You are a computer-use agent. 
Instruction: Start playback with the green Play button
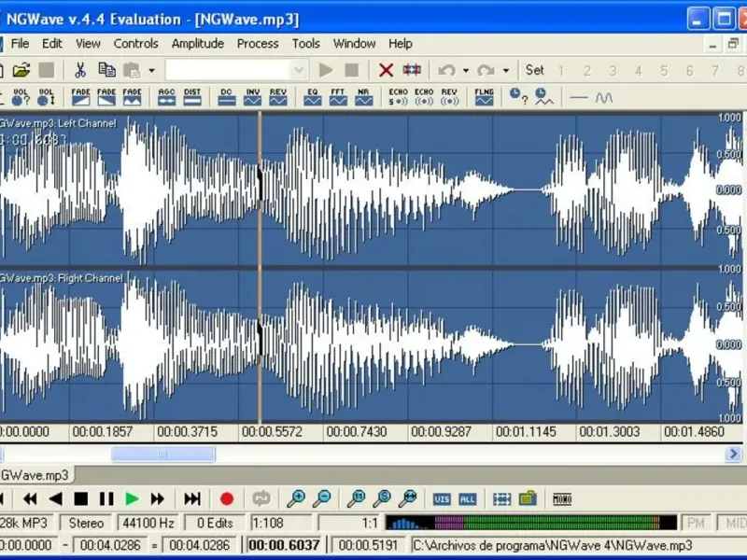tap(132, 499)
